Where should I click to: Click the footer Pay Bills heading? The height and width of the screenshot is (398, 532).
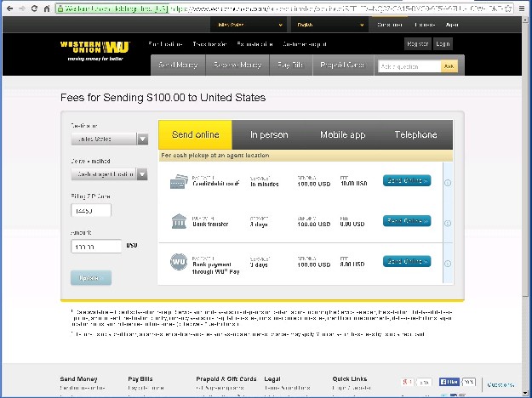[x=140, y=378]
